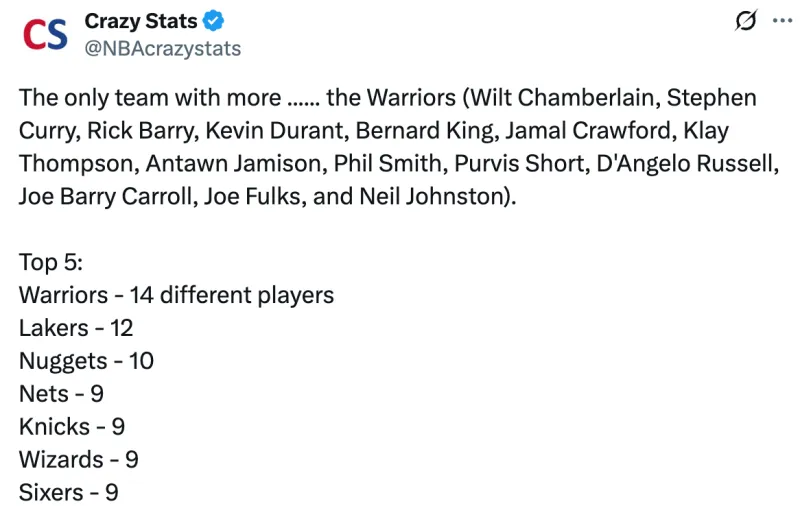Click the 'Wizards - 9' line
Image resolution: width=800 pixels, height=506 pixels.
78,459
